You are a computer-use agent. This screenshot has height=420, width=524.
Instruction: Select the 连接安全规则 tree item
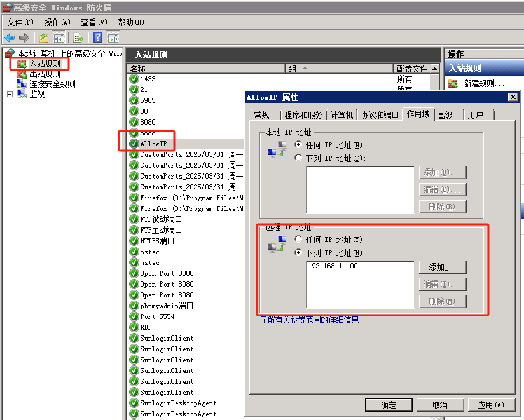click(52, 84)
